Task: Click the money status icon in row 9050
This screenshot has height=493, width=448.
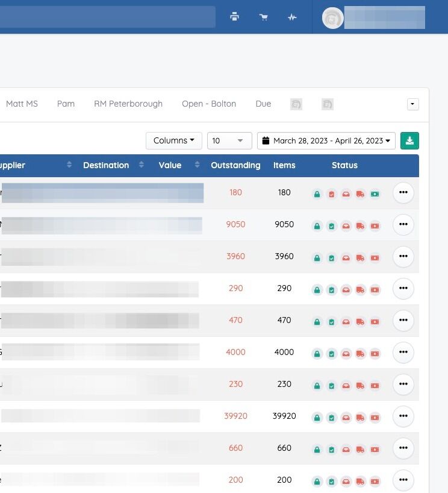Action: (x=375, y=226)
